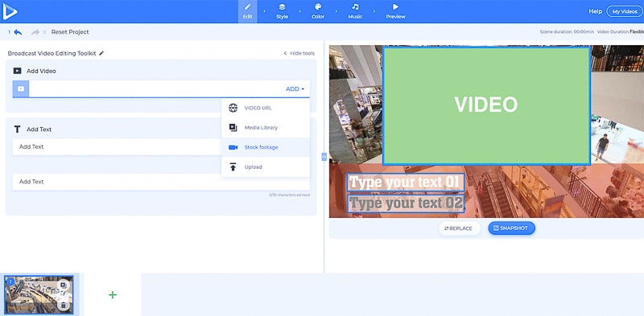Select 'Type your text 01' overlay
Screen dimensions: 644x316
[406, 183]
